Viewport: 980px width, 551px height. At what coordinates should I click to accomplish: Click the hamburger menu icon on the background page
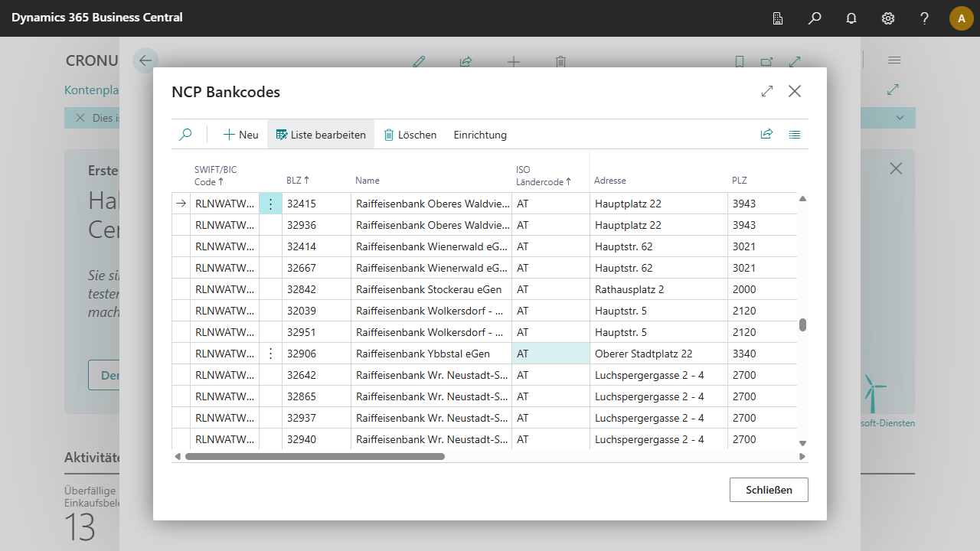point(894,60)
